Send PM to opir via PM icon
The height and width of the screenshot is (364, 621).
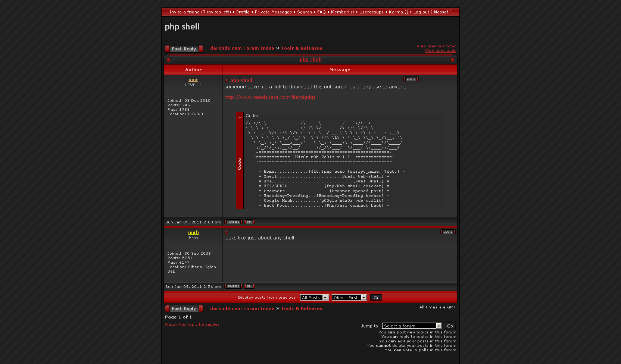(x=249, y=222)
